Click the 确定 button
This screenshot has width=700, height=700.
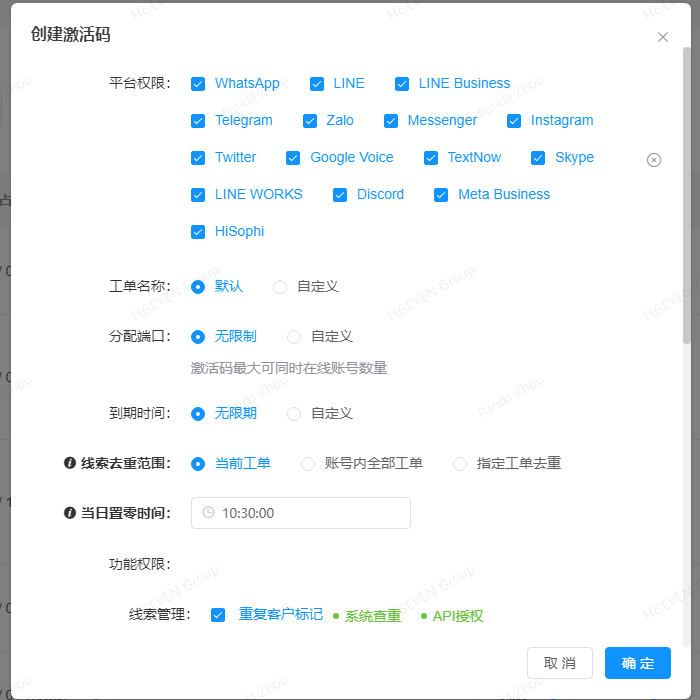pos(638,663)
